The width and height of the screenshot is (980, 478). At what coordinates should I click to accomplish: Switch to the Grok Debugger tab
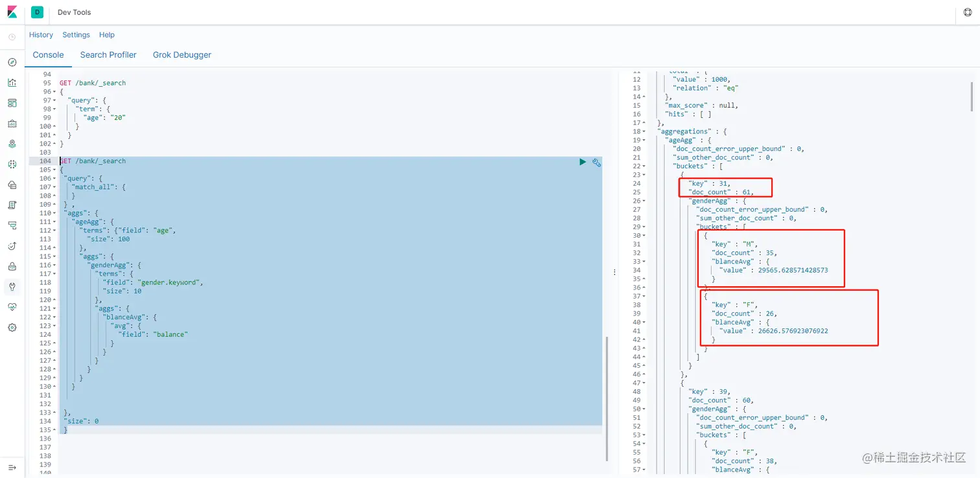(182, 55)
